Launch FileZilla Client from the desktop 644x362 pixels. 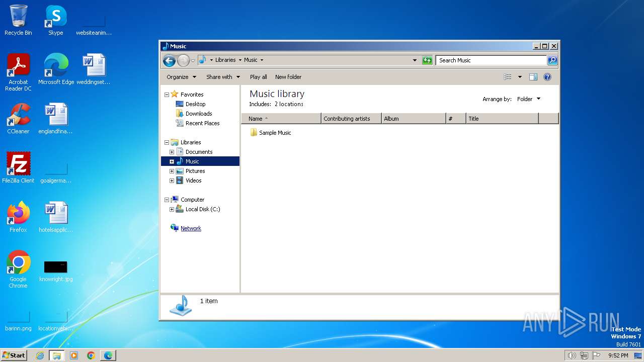coord(18,167)
